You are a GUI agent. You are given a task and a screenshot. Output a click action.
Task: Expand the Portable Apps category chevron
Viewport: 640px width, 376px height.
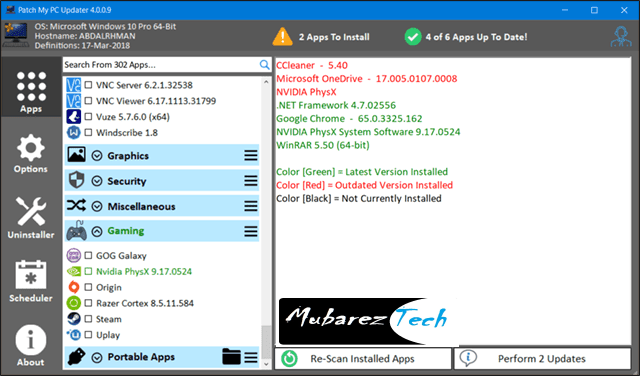coord(97,358)
